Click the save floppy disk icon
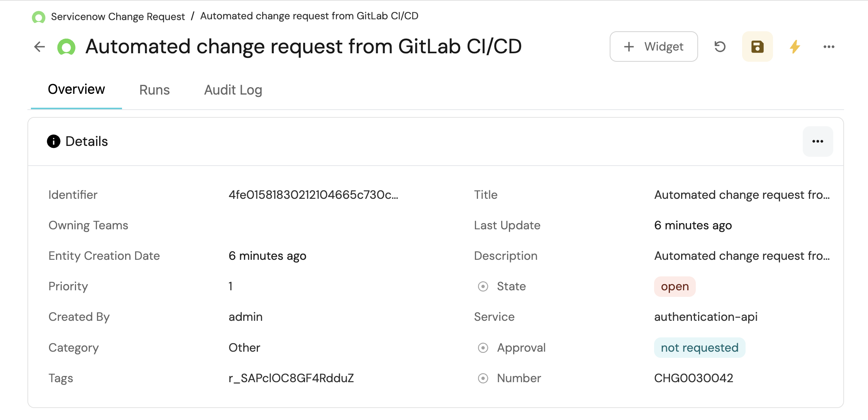This screenshot has height=420, width=868. point(757,47)
